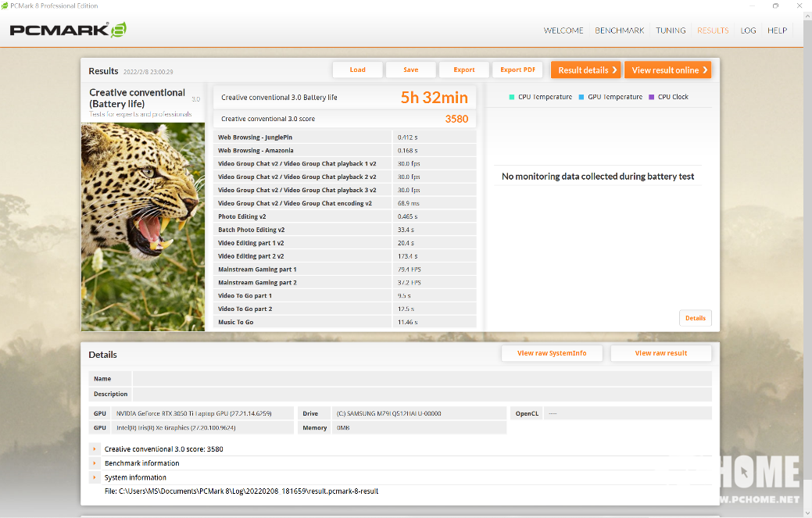Click the PCMark 8 logo
This screenshot has height=518, width=812.
coord(68,30)
